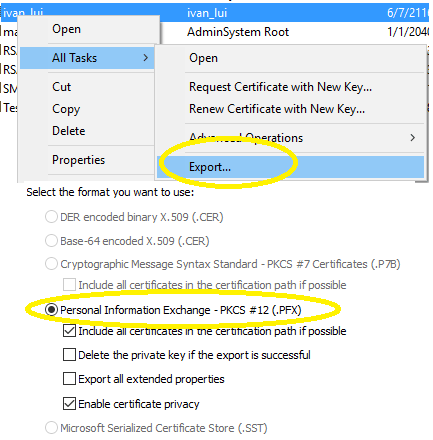Expand All Tasks submenu arrow

point(145,58)
